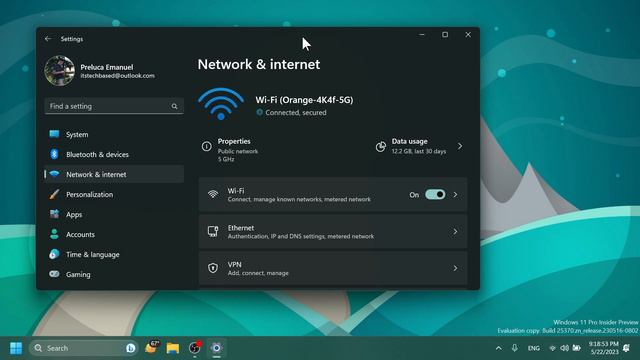640x360 pixels.
Task: Click the Data usage pie chart icon
Action: tap(381, 147)
